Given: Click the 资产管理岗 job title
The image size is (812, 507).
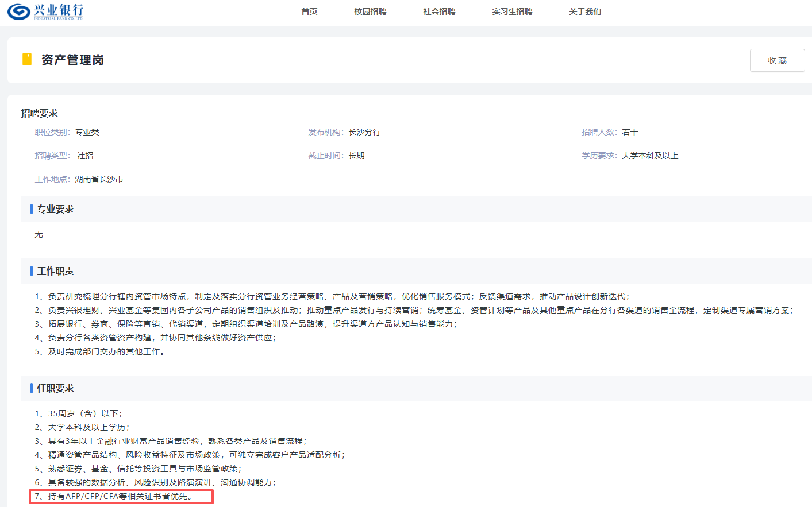Looking at the screenshot, I should click(x=72, y=60).
